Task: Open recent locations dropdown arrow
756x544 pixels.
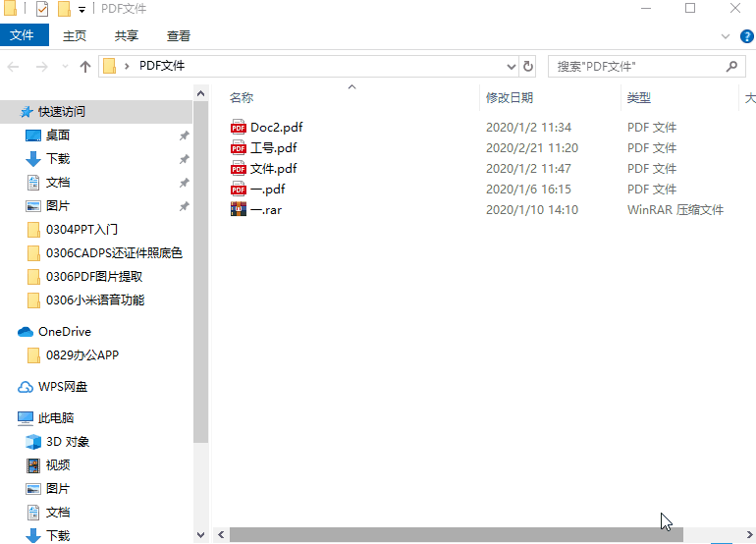Action: [x=65, y=66]
